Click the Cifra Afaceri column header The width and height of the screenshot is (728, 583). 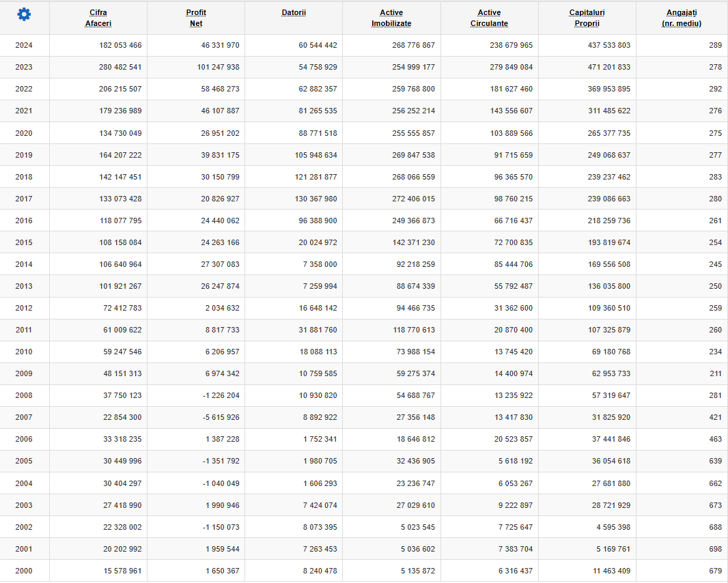(x=98, y=18)
